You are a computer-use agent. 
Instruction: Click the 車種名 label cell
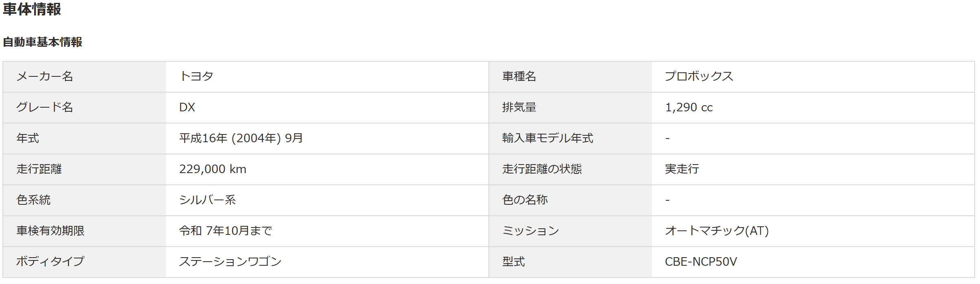pos(570,77)
